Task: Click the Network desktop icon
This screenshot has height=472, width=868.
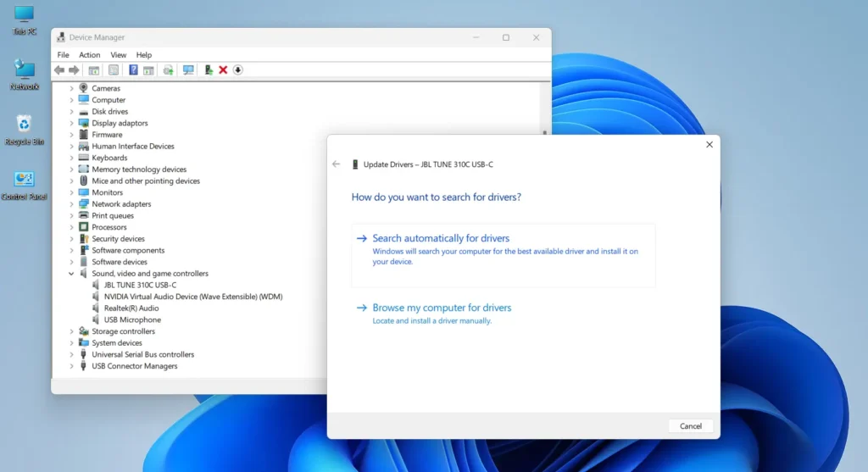Action: pyautogui.click(x=24, y=75)
